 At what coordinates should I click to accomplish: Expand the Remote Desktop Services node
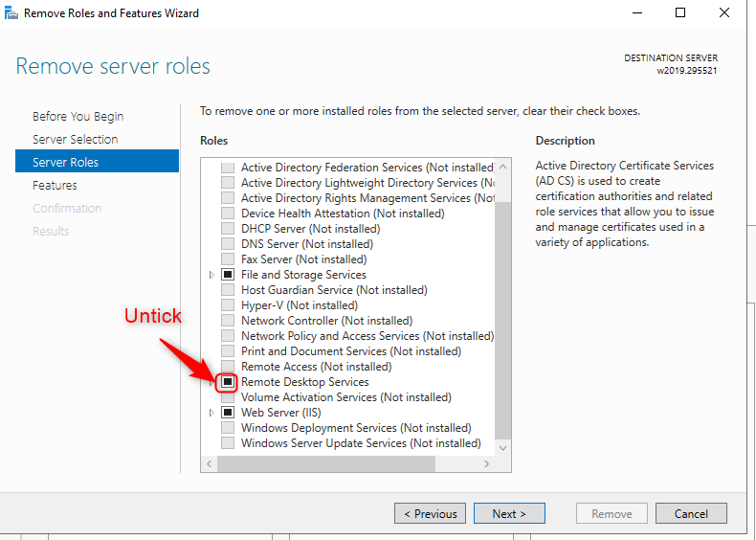point(212,382)
